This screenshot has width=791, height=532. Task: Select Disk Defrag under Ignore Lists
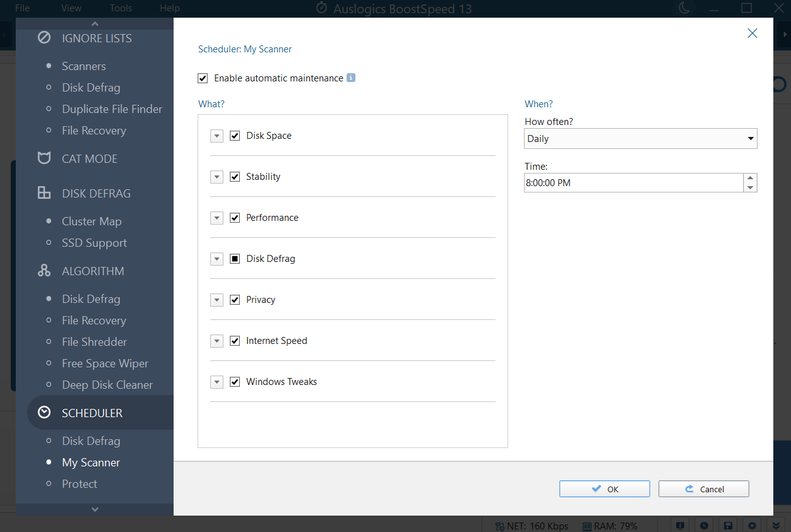(91, 88)
